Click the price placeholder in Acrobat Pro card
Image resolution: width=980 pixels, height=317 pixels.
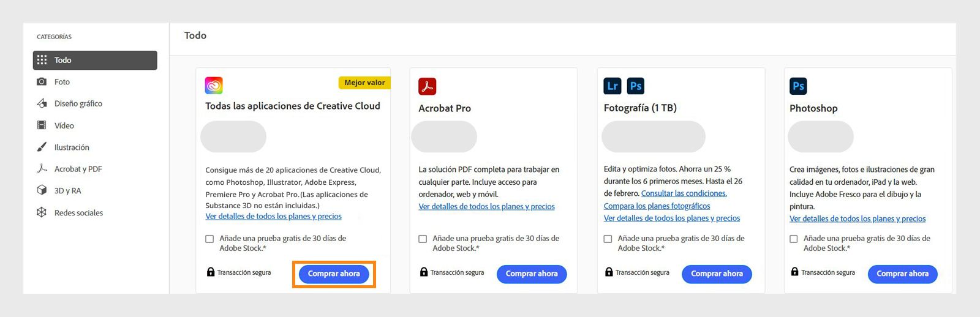(x=444, y=136)
